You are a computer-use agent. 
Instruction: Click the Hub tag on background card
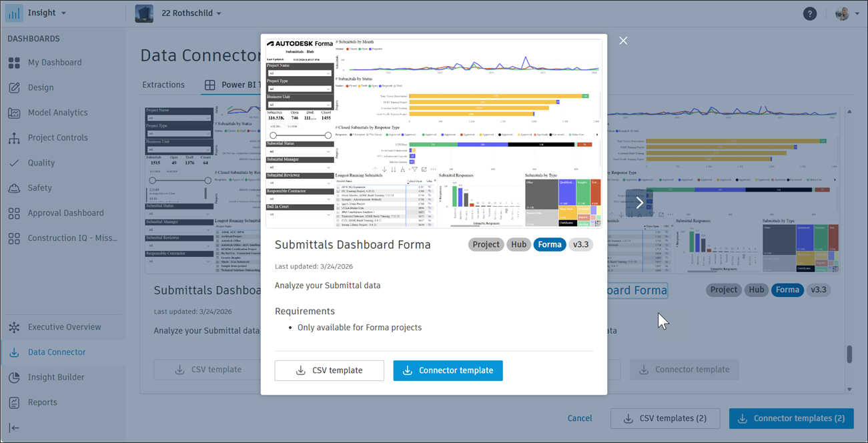pyautogui.click(x=756, y=290)
